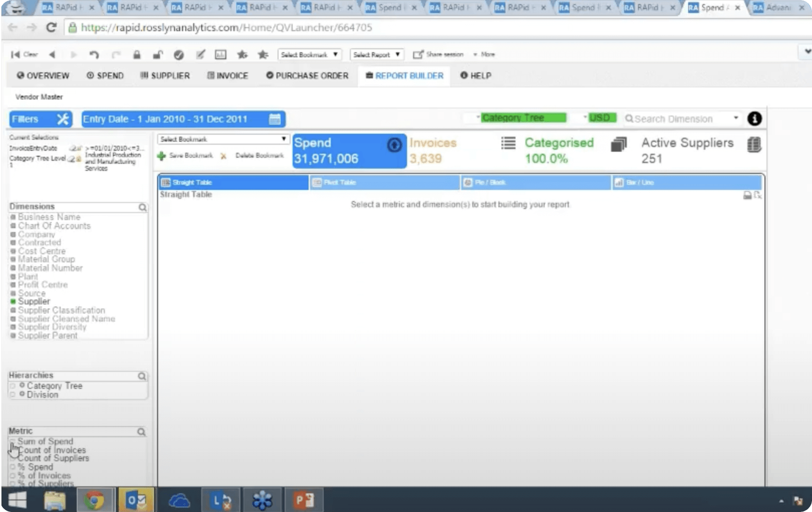Open PowerPoint from the taskbar
812x512 pixels.
(304, 500)
